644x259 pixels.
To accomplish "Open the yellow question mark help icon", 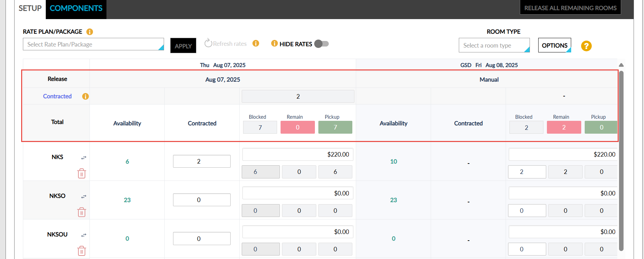I will [586, 46].
